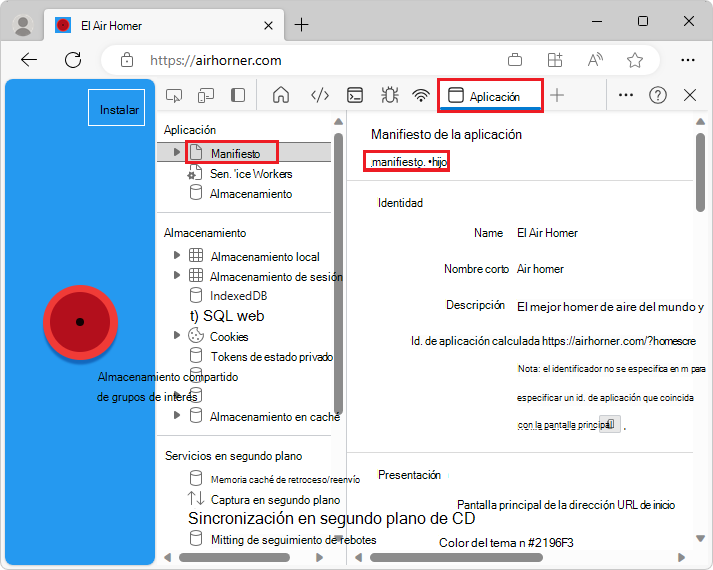Screen dimensions: 713x570
Task: Select SQL web item
Action: point(227,316)
